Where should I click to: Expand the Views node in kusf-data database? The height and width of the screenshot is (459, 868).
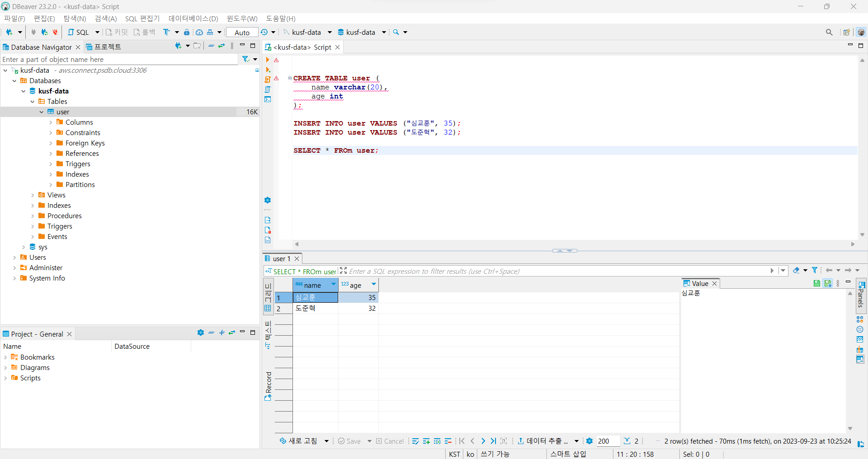(32, 195)
